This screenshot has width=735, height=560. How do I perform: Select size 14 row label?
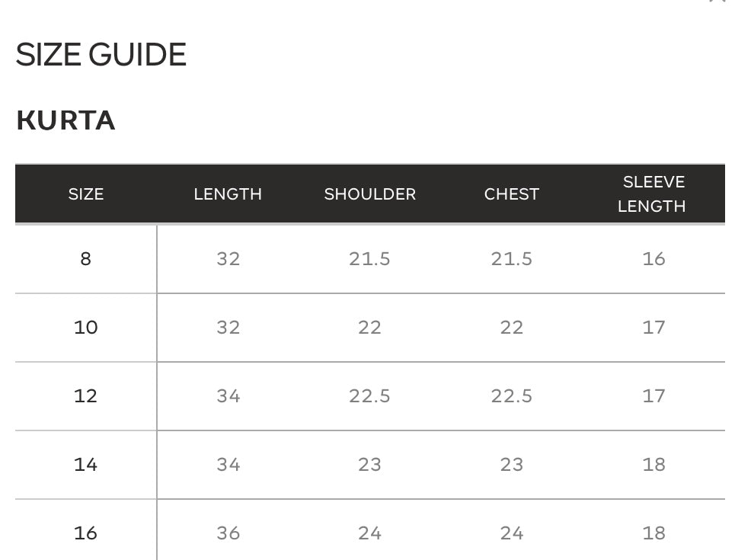[x=86, y=464]
